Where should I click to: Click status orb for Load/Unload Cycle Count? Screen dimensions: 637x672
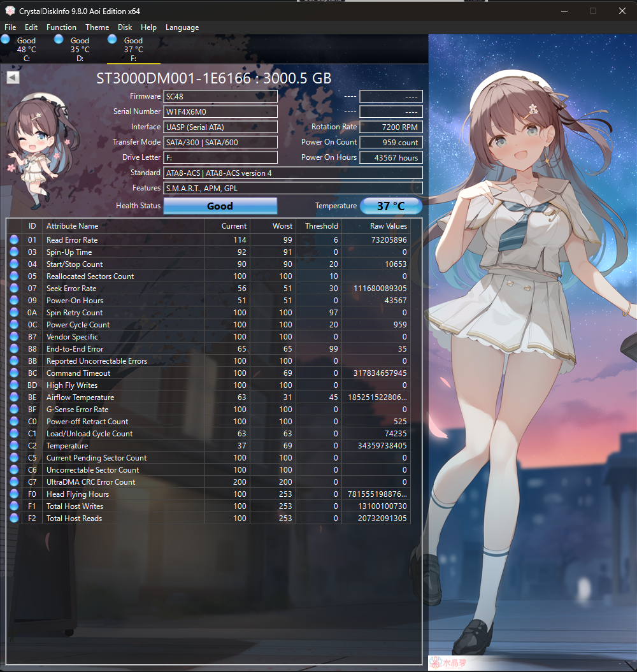coord(14,433)
